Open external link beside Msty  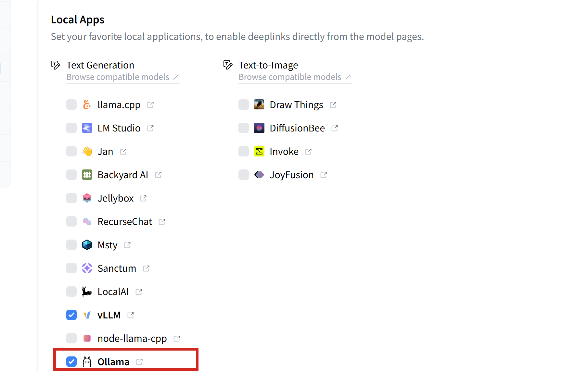(x=127, y=245)
